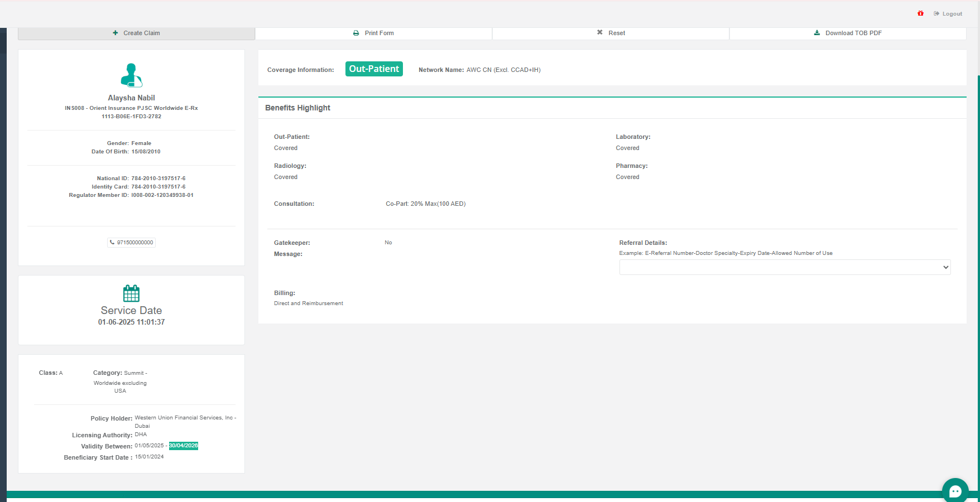Click the red gift icon near Logout
This screenshot has height=502, width=980.
(x=920, y=13)
